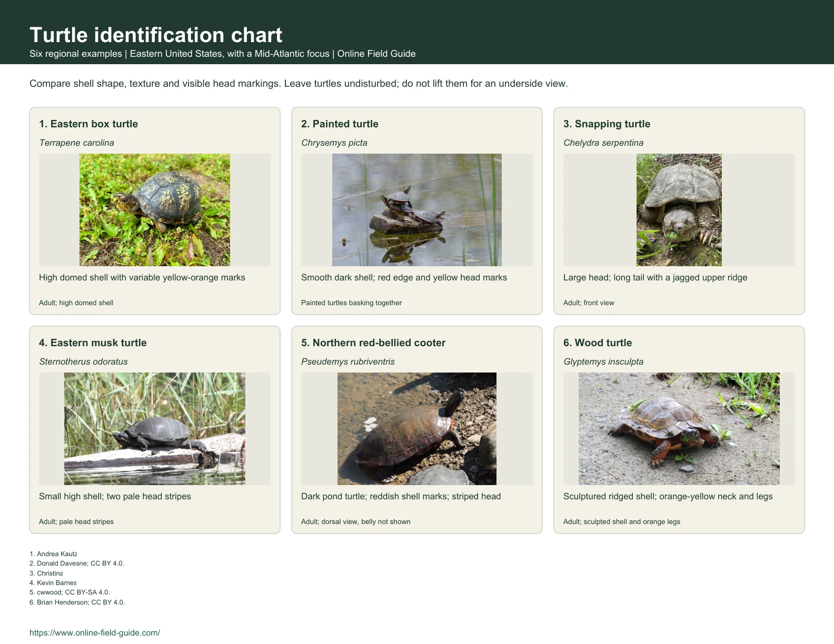The width and height of the screenshot is (834, 644).
Task: Click credit '1. Andrea Kautz'
Action: coord(53,554)
